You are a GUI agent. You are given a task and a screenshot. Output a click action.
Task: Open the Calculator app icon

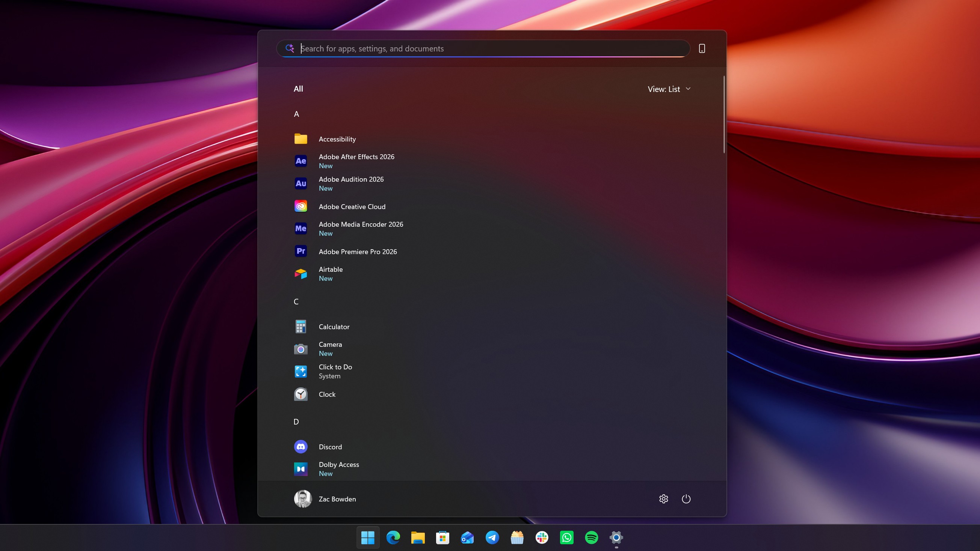point(300,326)
